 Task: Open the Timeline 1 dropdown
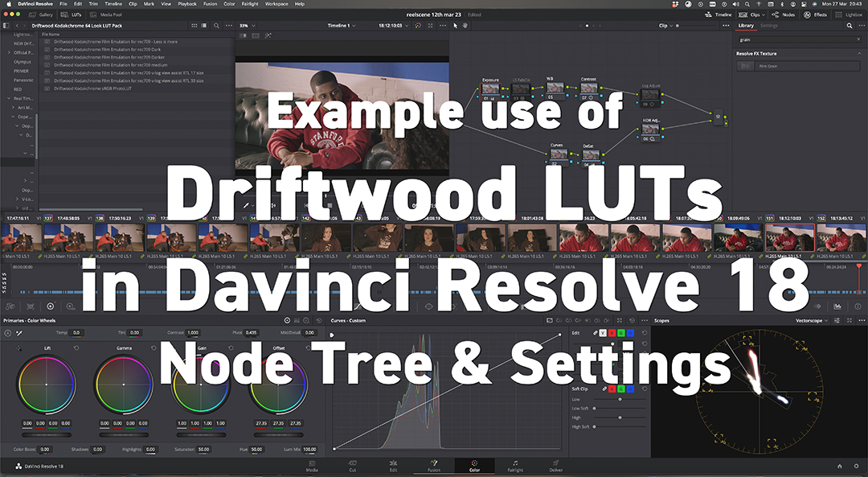click(341, 26)
